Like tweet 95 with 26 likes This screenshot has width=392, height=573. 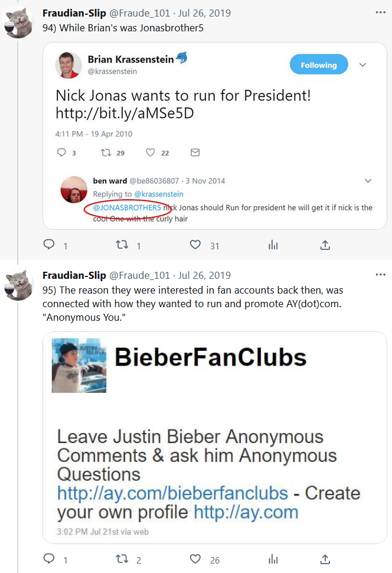pyautogui.click(x=195, y=559)
